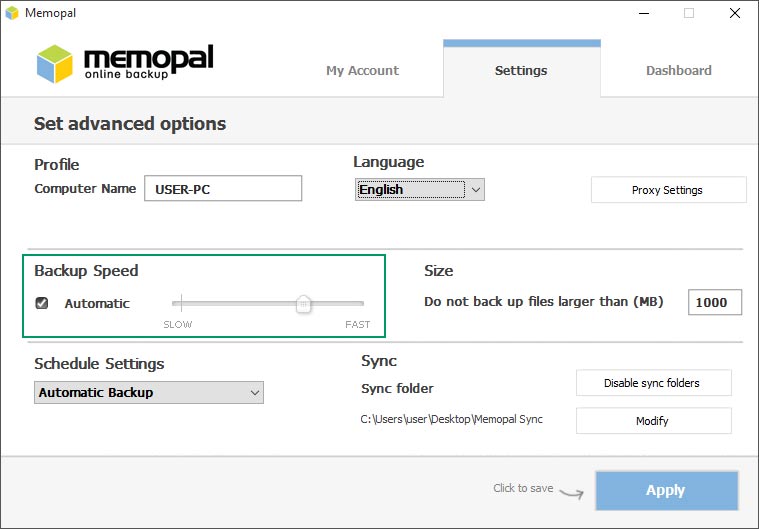The width and height of the screenshot is (759, 529).
Task: Open Proxy Settings
Action: (668, 190)
